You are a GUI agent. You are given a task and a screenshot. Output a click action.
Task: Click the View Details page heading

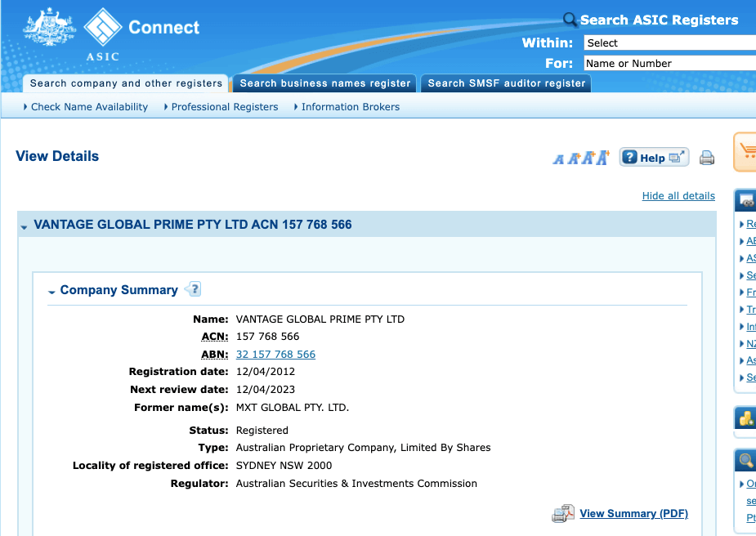coord(57,156)
